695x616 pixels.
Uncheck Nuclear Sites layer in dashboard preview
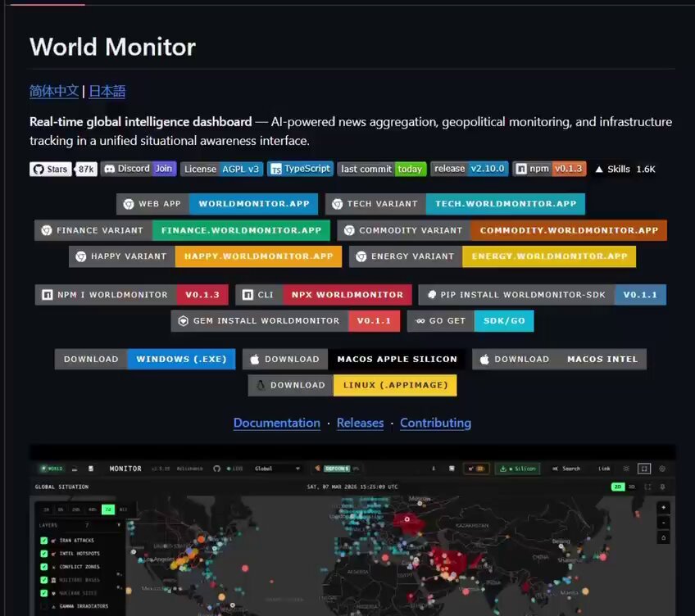44,593
